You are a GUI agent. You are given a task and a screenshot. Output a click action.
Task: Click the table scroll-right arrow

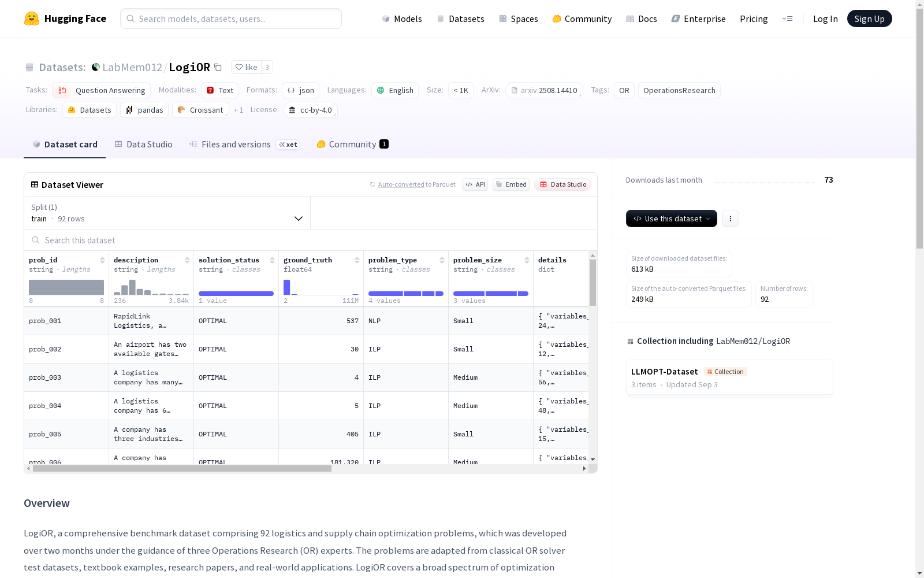coord(584,469)
